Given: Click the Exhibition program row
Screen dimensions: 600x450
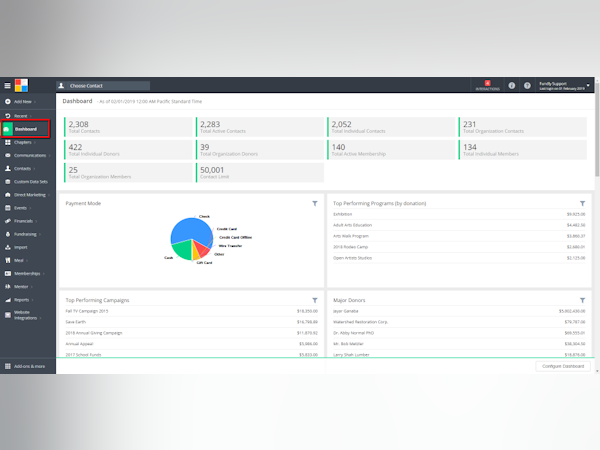Looking at the screenshot, I should [x=459, y=214].
